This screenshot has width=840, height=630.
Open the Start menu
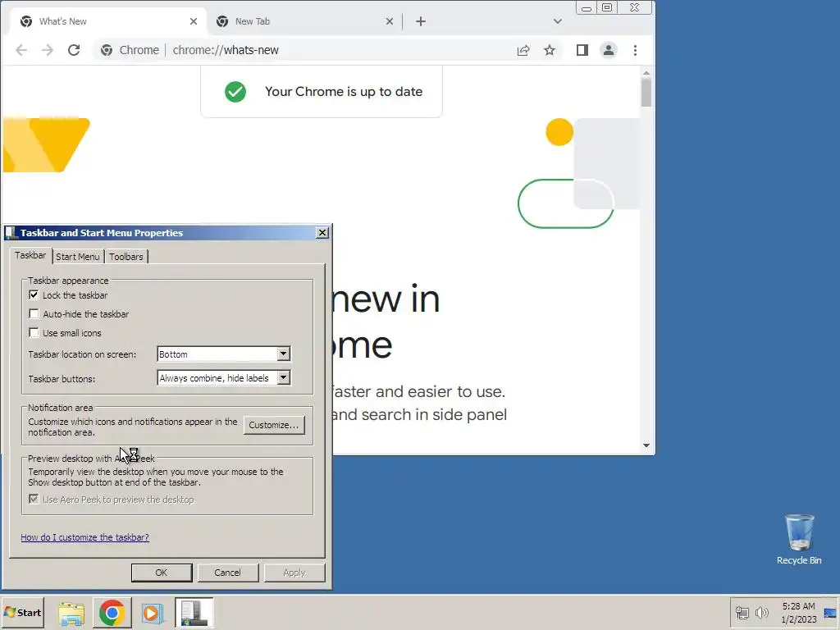click(x=23, y=613)
